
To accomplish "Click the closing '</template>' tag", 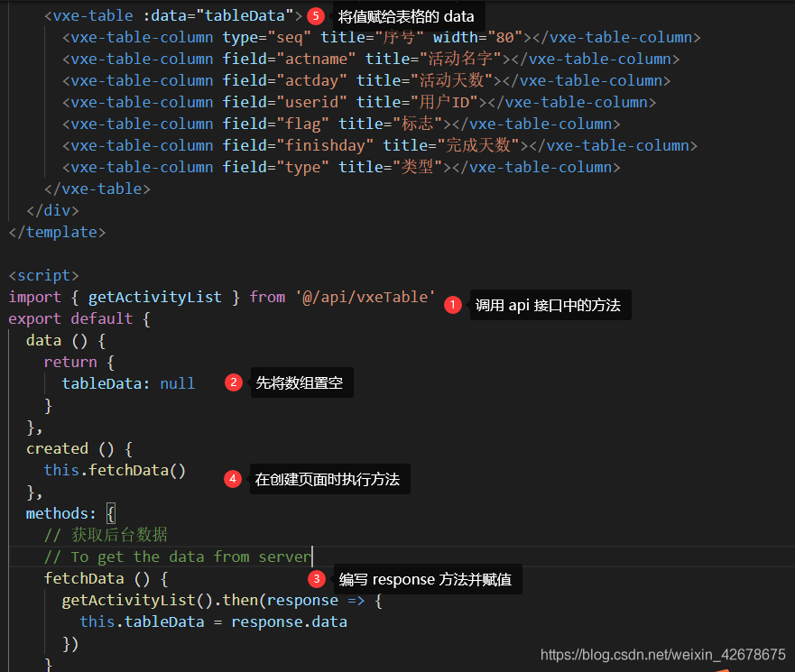I will tap(57, 232).
